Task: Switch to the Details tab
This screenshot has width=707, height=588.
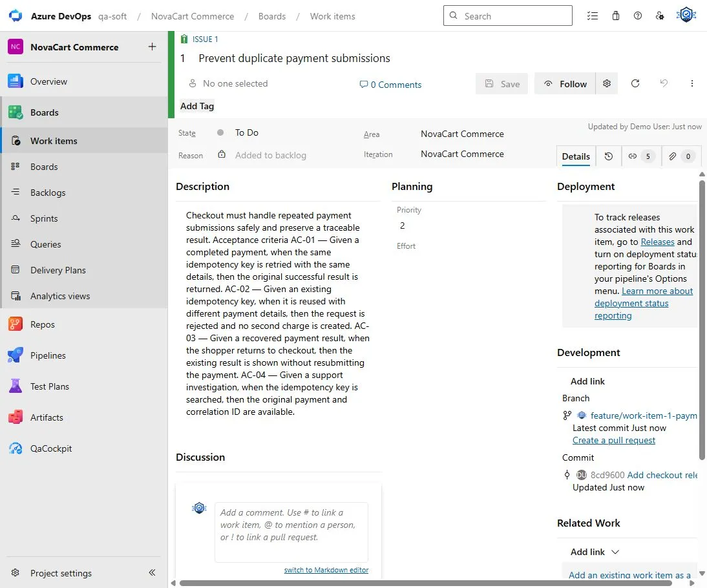Action: tap(576, 156)
